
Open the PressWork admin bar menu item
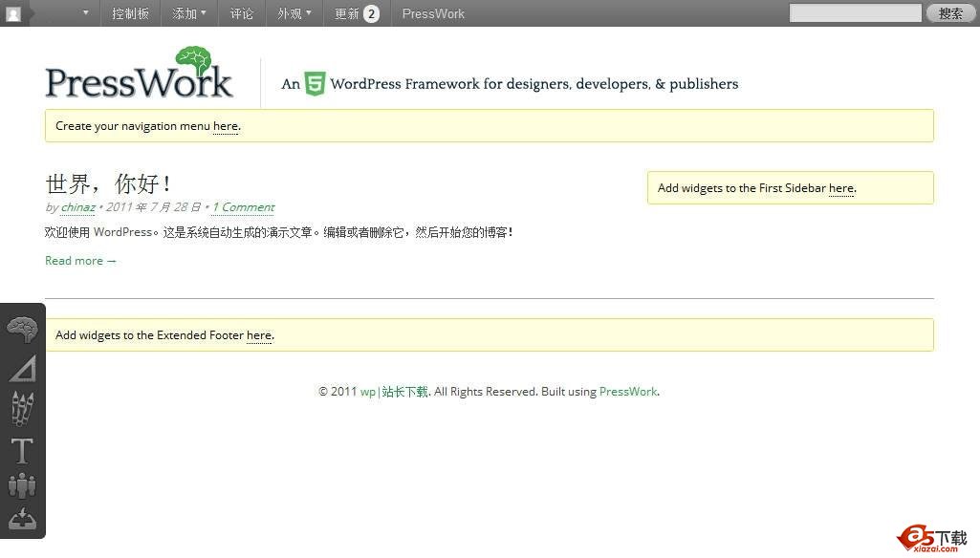(433, 13)
